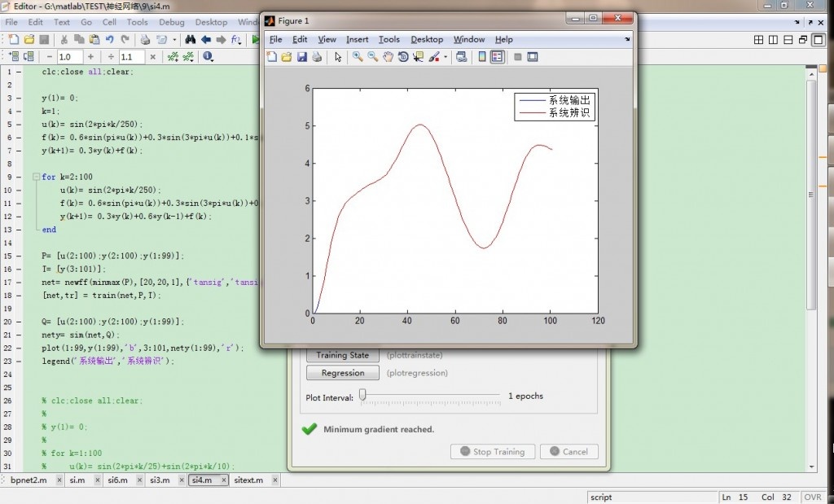
Task: Switch to the si6.m tab
Action: click(x=117, y=480)
